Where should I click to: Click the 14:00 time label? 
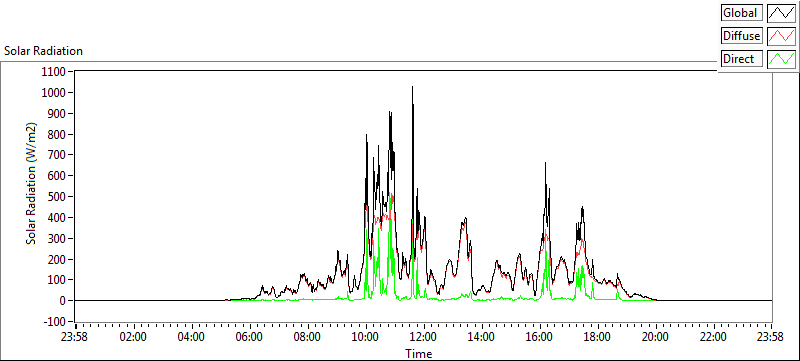pos(482,337)
